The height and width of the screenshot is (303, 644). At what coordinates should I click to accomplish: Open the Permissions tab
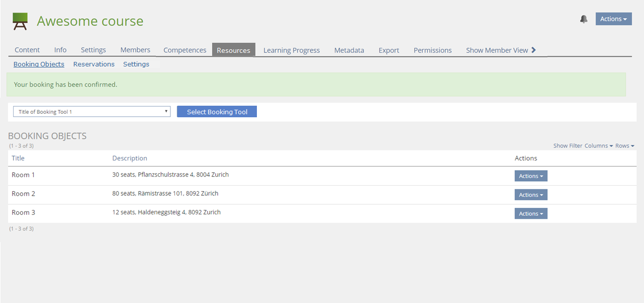pos(432,50)
